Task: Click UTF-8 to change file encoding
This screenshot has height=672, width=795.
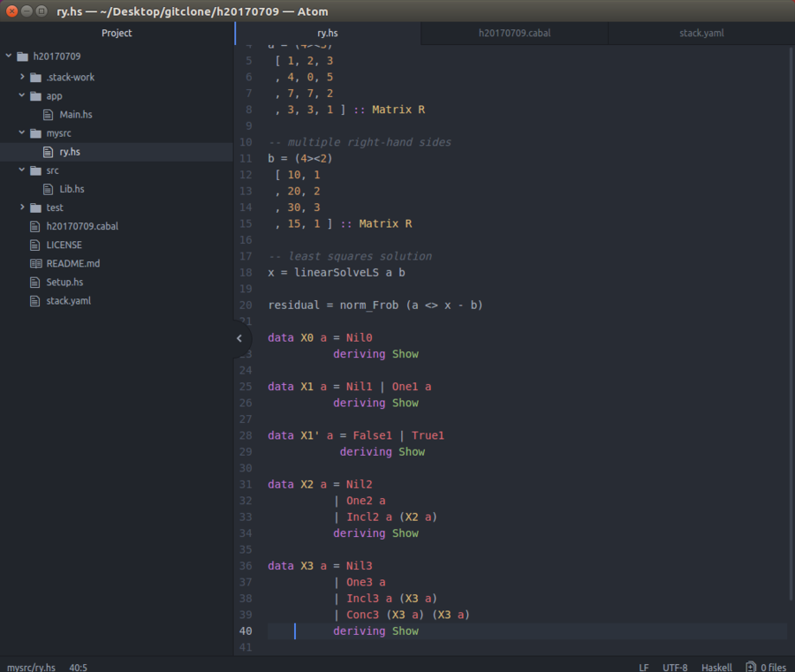Action: tap(674, 667)
